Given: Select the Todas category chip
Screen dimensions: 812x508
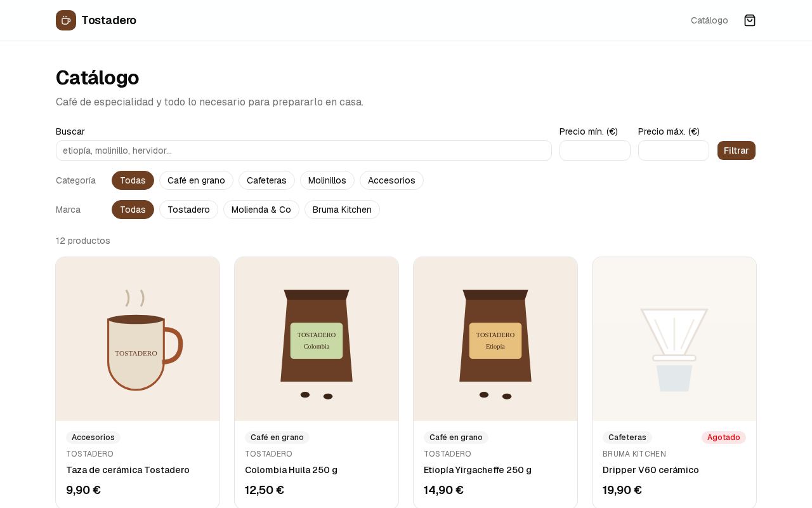Looking at the screenshot, I should tap(133, 180).
